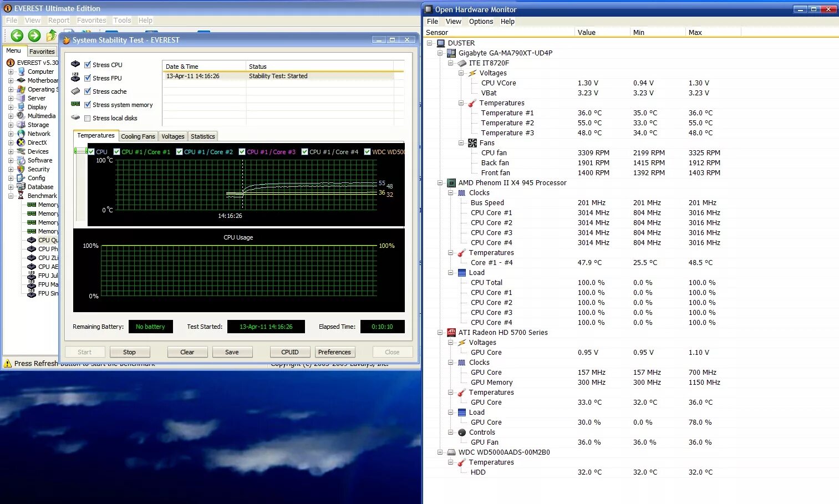Switch to the Voltages tab

[x=173, y=136]
